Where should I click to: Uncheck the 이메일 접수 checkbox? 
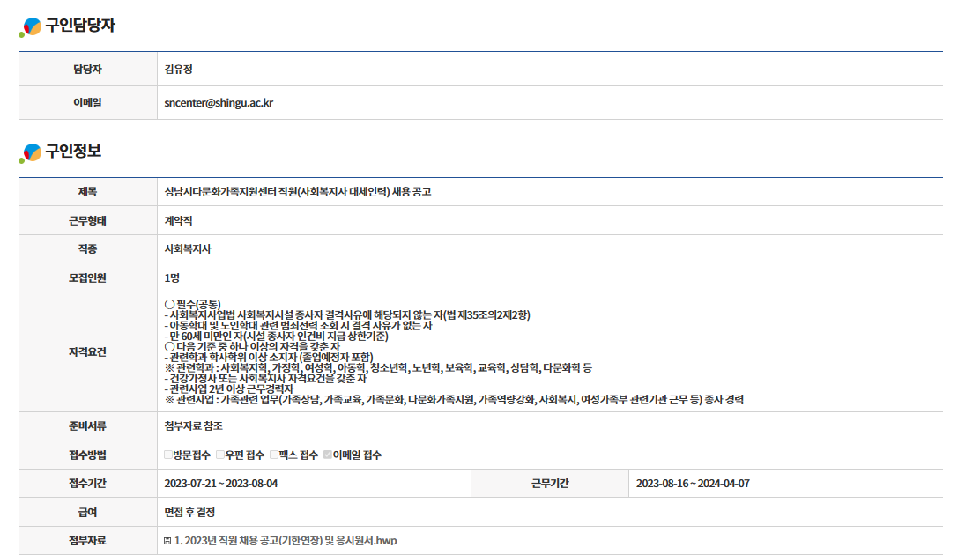point(328,455)
